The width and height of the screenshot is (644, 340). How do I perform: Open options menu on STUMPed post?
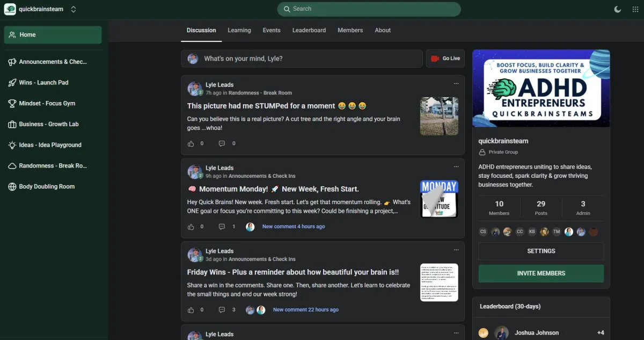point(456,84)
